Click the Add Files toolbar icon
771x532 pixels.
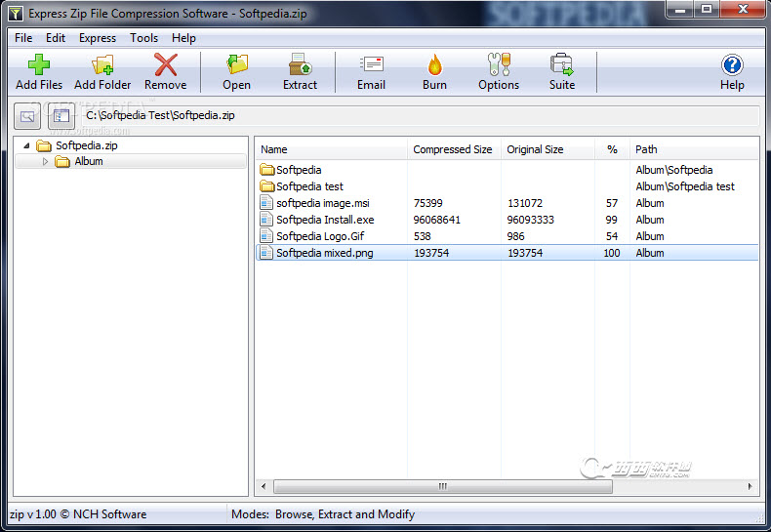click(x=39, y=64)
